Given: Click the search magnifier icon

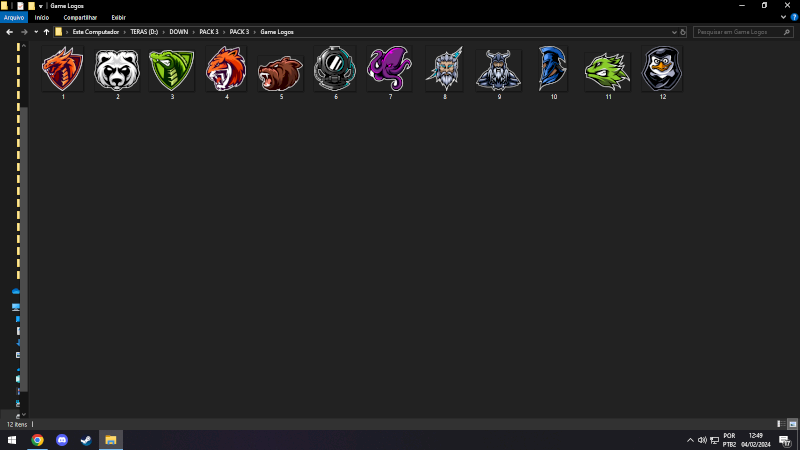Looking at the screenshot, I should (x=786, y=32).
